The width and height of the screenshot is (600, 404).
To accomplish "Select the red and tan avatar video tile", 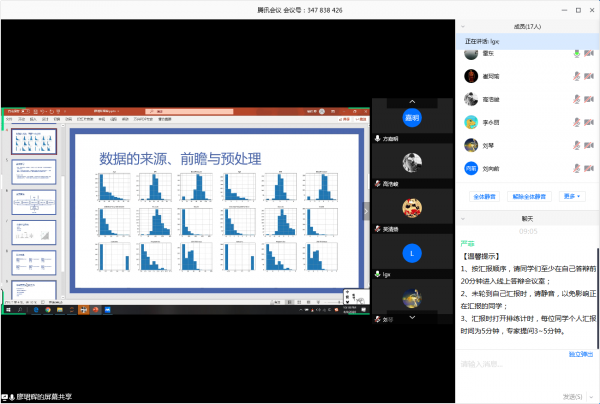I will [412, 208].
